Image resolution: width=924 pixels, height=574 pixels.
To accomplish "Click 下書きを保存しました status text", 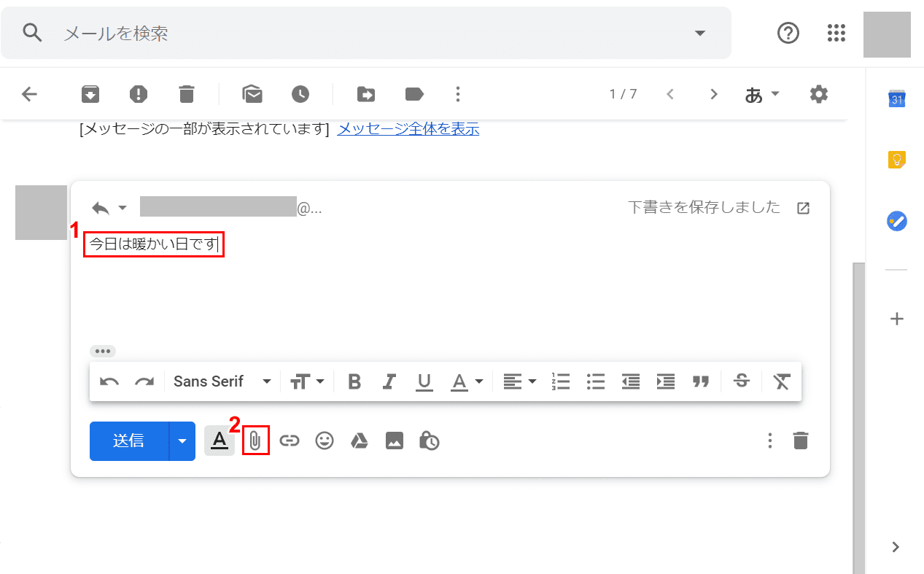I will [704, 207].
